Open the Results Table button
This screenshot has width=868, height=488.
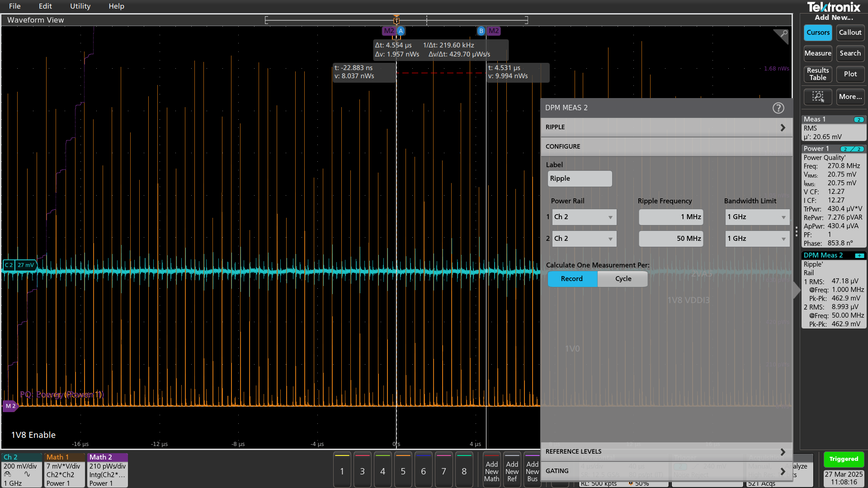pyautogui.click(x=818, y=74)
